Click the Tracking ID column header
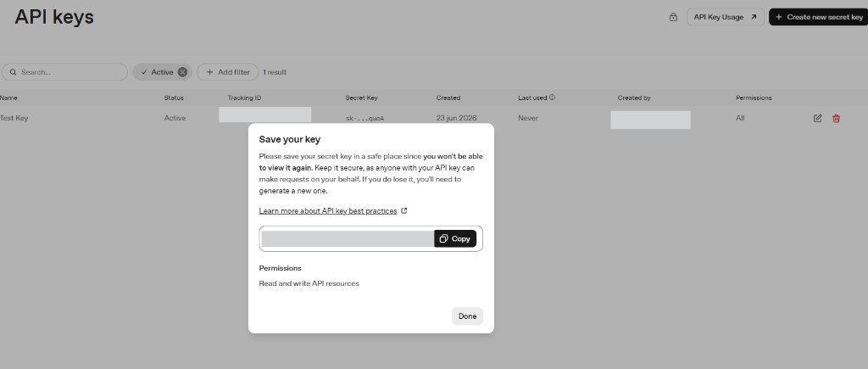Viewport: 868px width, 369px height. pos(244,98)
